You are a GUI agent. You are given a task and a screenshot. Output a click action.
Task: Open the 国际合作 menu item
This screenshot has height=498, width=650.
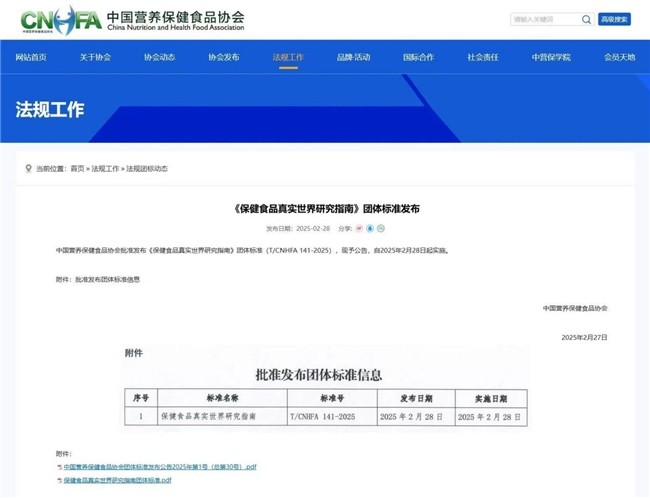click(x=418, y=57)
